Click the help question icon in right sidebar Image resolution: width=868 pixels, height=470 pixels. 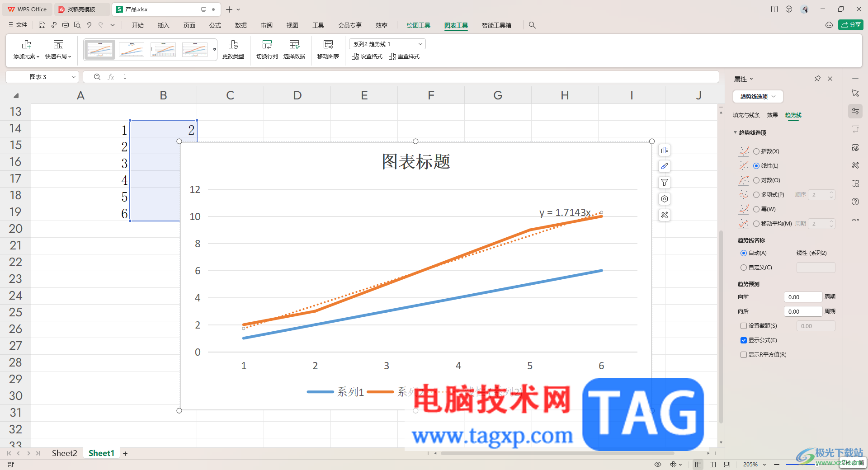pyautogui.click(x=855, y=202)
